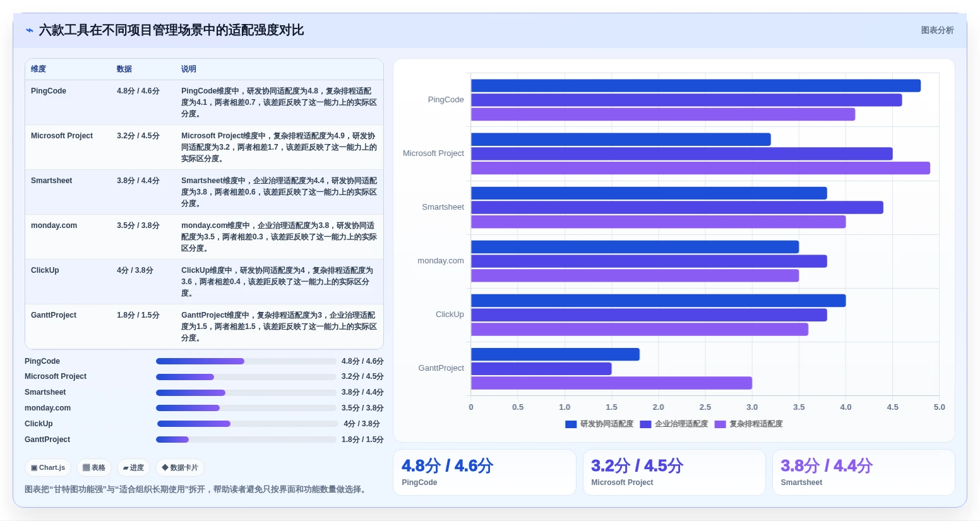This screenshot has height=521, width=980.
Task: Click GanttProject's 企业治理适配度 chart bar
Action: coord(541,369)
